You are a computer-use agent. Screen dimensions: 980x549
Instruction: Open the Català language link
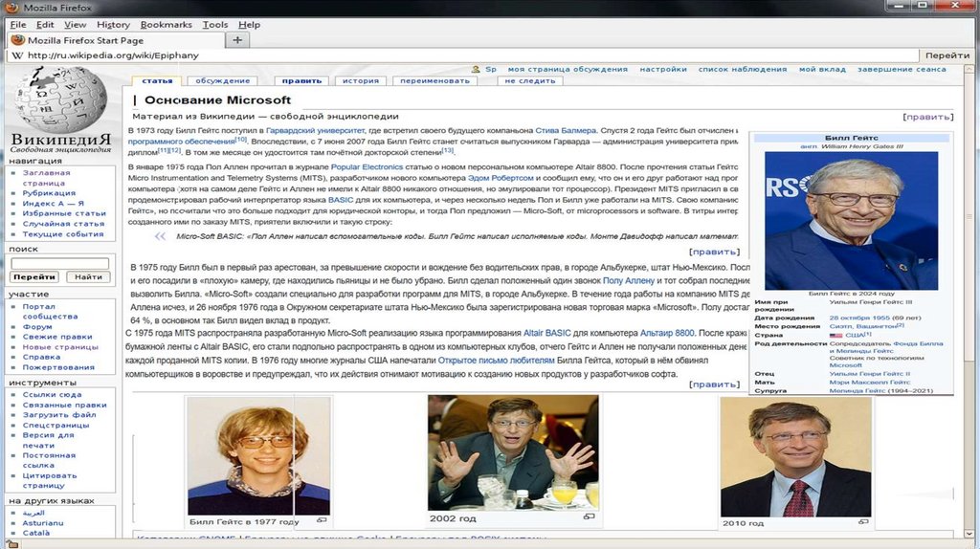pyautogui.click(x=36, y=533)
